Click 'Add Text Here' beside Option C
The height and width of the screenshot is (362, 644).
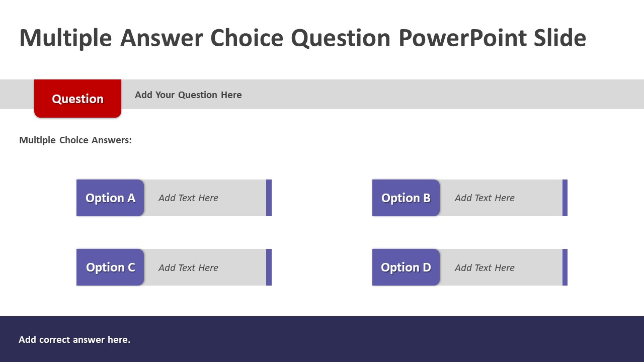point(188,267)
